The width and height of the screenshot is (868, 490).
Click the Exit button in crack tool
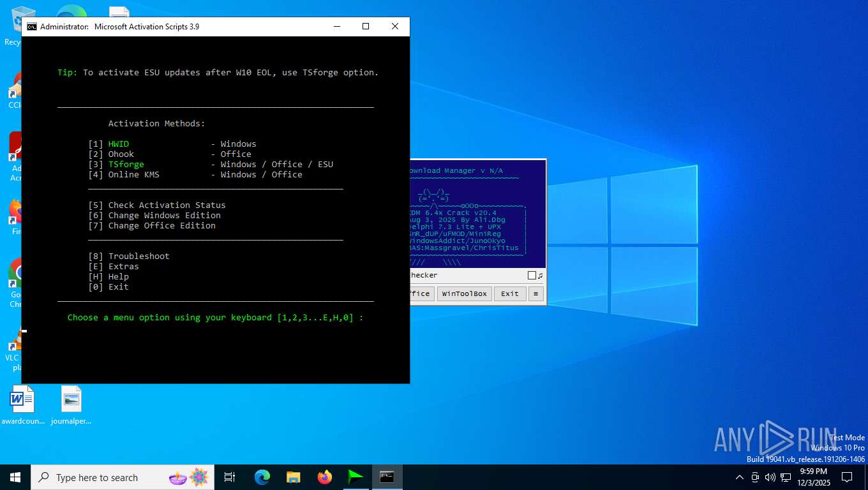pyautogui.click(x=510, y=293)
